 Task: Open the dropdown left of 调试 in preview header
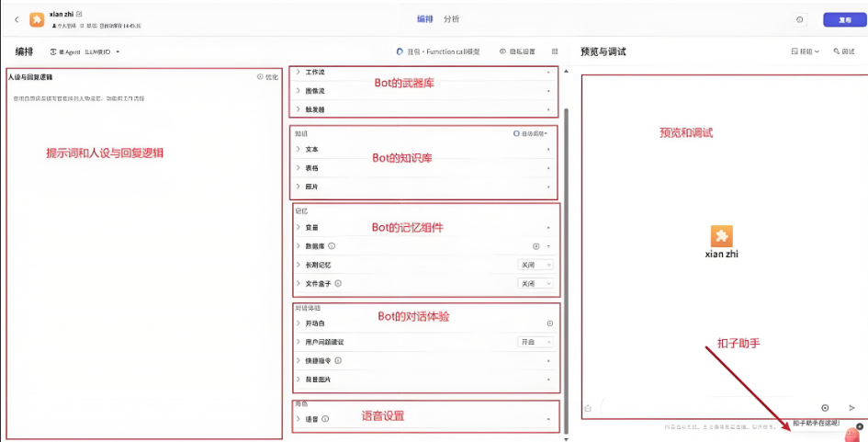click(x=806, y=51)
